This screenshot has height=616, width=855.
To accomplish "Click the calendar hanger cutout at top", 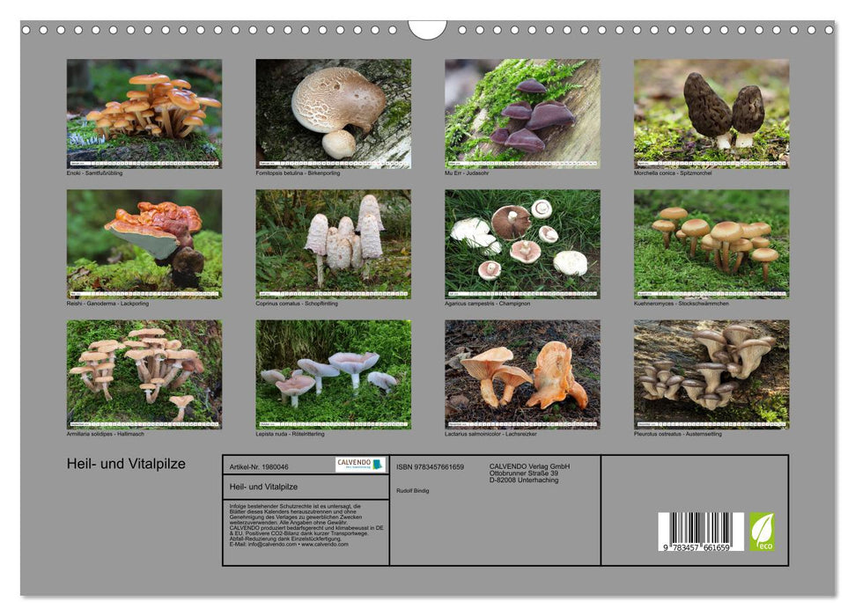I will click(x=427, y=30).
